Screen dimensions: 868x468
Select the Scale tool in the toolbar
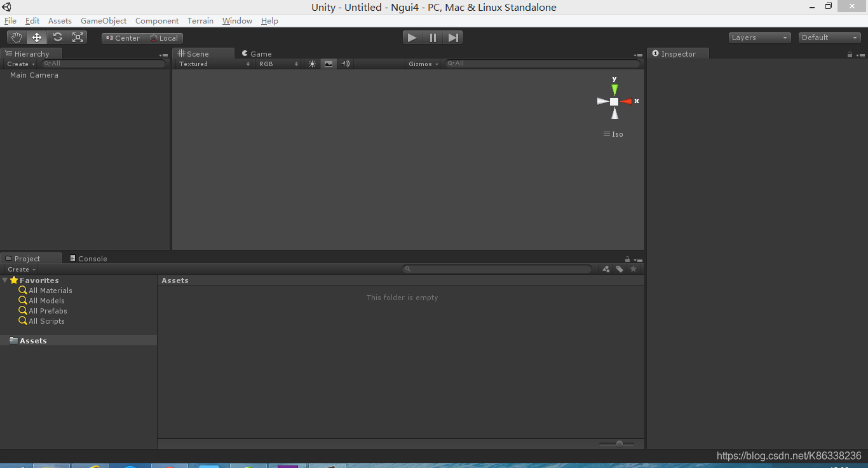pyautogui.click(x=78, y=38)
